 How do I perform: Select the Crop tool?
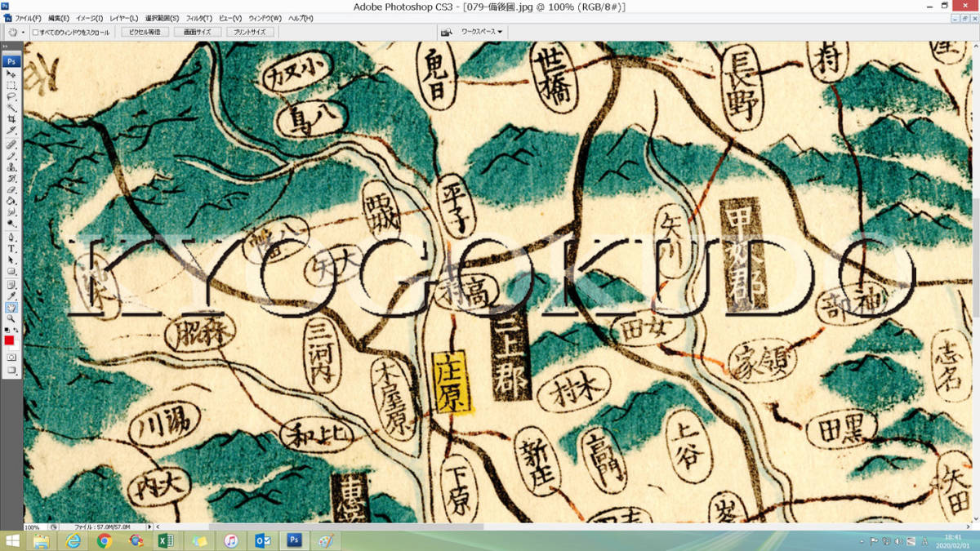coord(11,118)
